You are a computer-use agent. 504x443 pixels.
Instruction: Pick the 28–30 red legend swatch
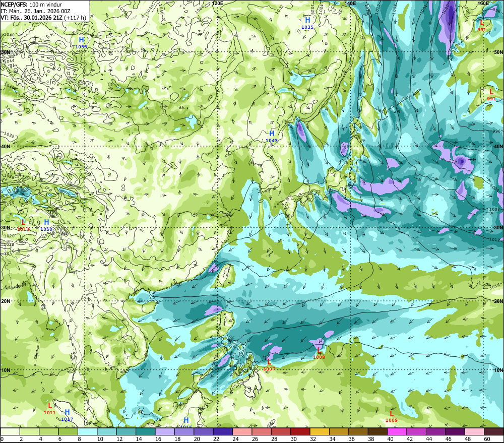(x=281, y=431)
